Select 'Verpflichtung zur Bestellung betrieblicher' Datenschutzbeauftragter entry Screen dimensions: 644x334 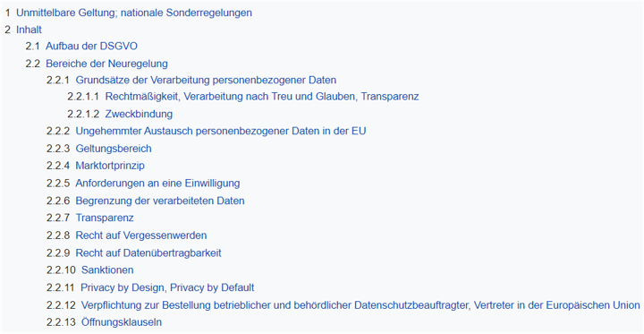click(360, 305)
